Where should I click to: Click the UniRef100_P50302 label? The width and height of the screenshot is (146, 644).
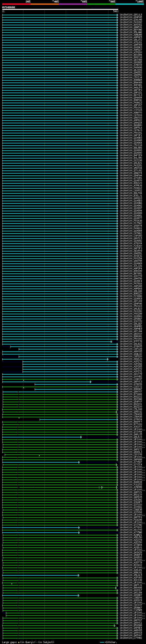131,108
